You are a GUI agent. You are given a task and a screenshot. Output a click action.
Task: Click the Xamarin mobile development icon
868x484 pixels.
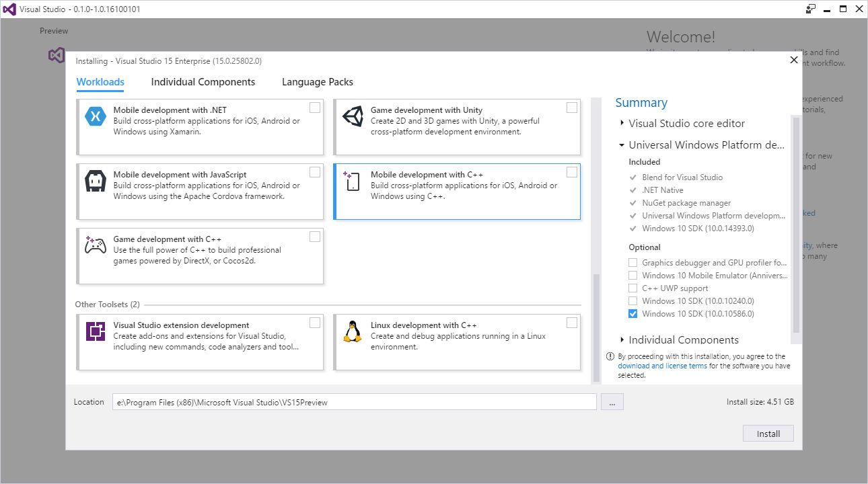96,117
